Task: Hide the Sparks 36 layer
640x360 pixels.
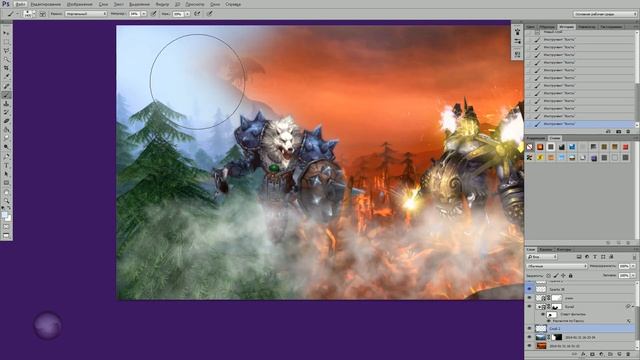Action: 529,289
